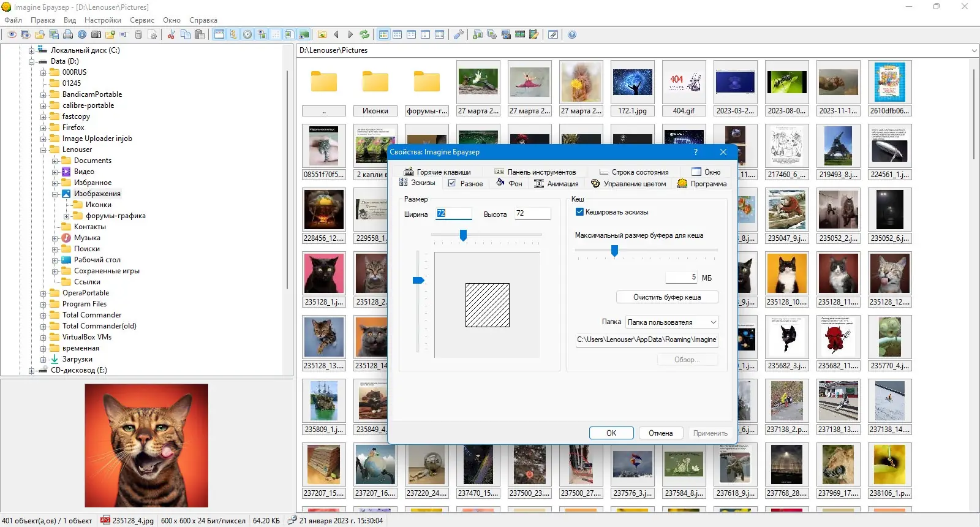This screenshot has height=527, width=980.
Task: Click the Высота height input field
Action: point(532,213)
